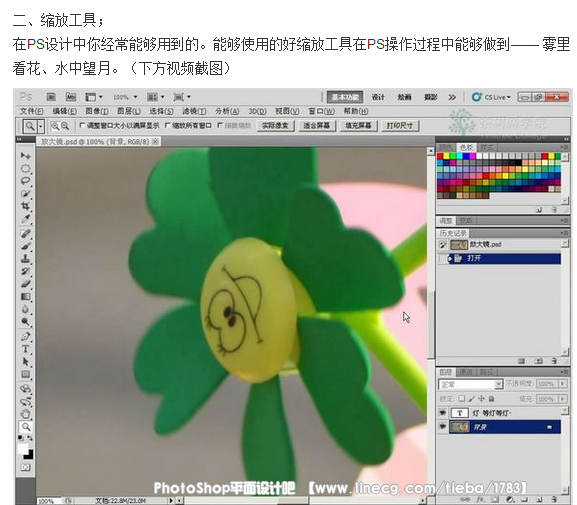Open the layer fill 100% arrow

563,399
